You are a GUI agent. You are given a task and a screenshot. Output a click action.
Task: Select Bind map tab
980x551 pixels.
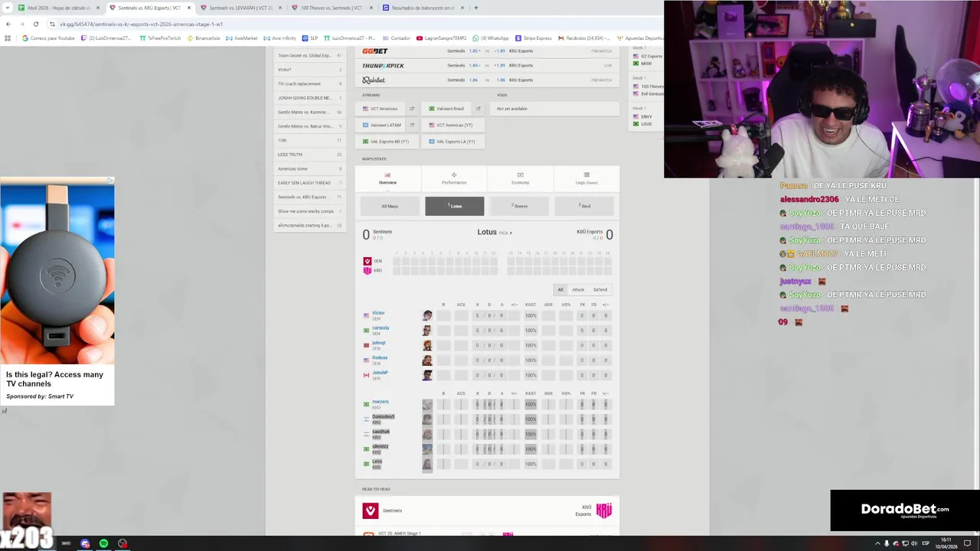[584, 206]
